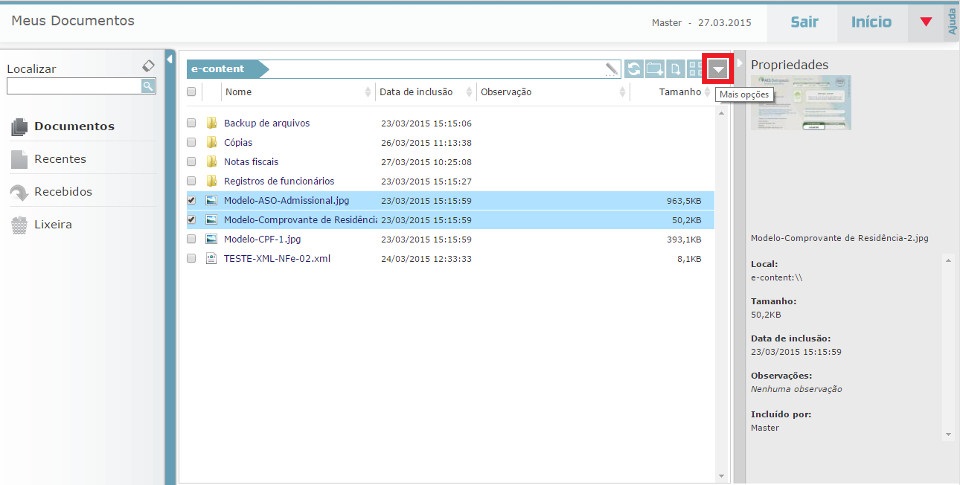Uncheck the Modelo-ASO-Admissional.jpg checkbox
The height and width of the screenshot is (485, 960).
[x=192, y=200]
